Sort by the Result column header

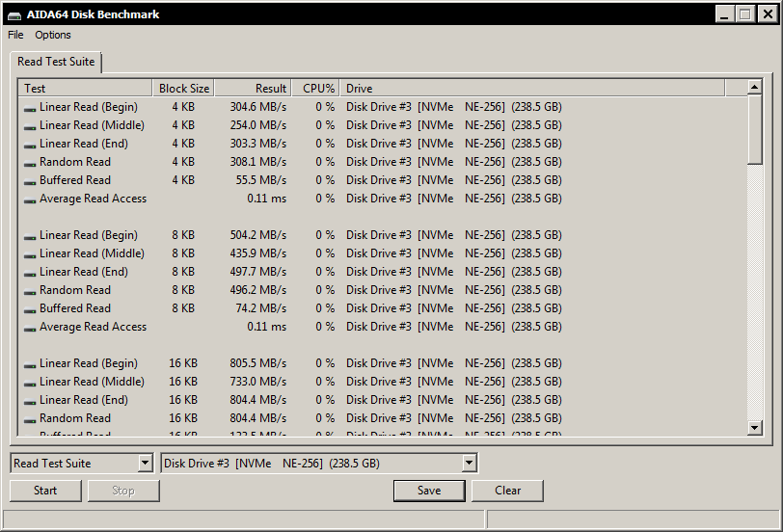click(251, 88)
